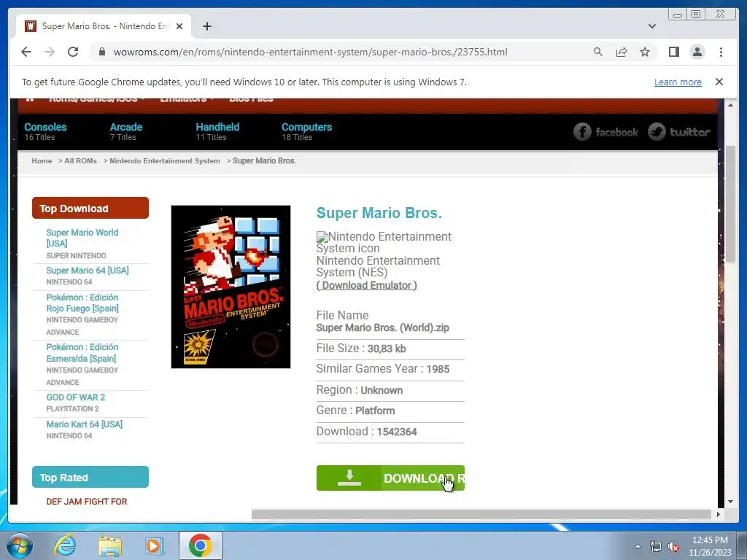747x560 pixels.
Task: Click the Download count 1542364
Action: (397, 432)
